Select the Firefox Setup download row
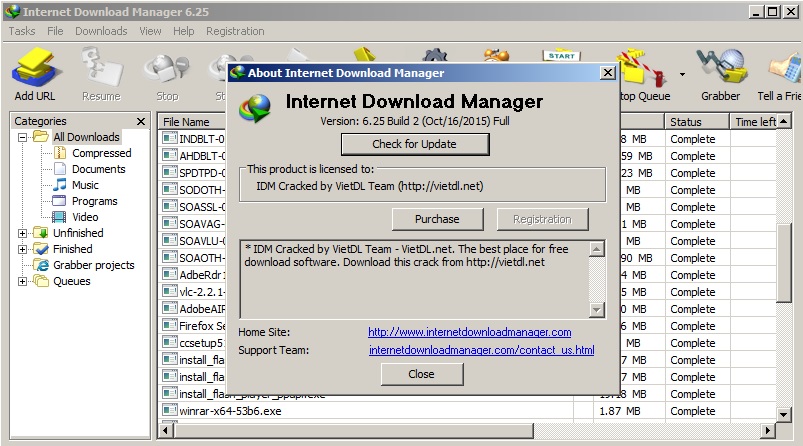The height and width of the screenshot is (446, 803). pos(193,326)
